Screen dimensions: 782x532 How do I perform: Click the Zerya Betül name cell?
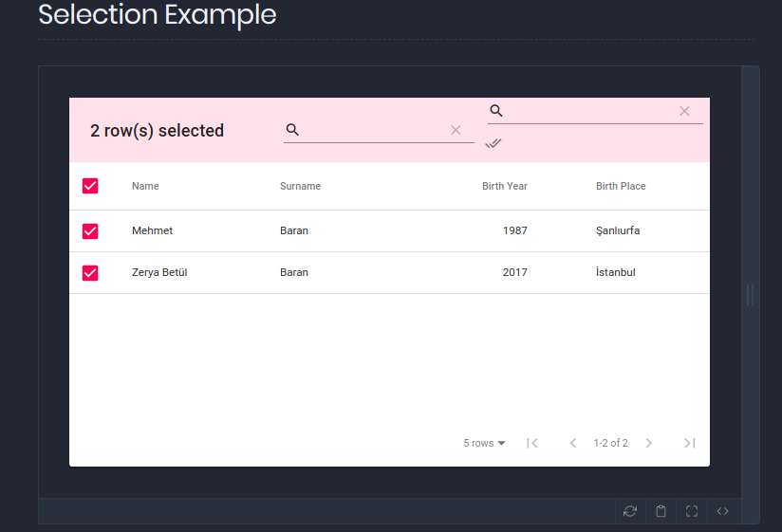coord(159,272)
